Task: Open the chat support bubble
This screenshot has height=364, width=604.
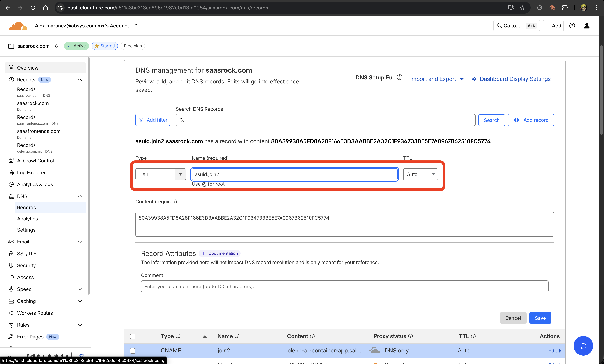Action: coord(583,346)
